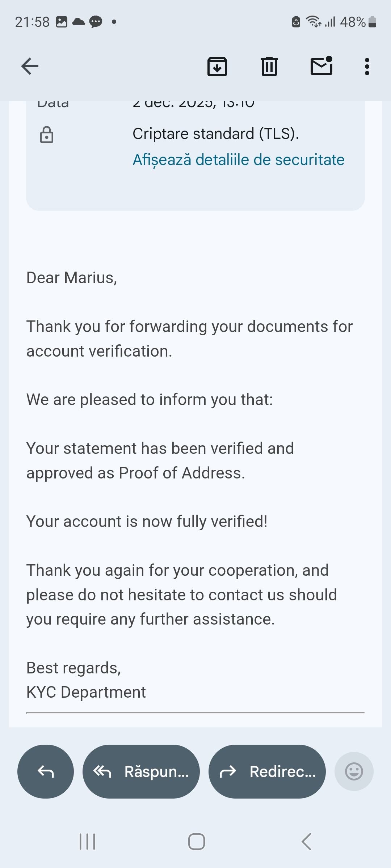Image resolution: width=391 pixels, height=868 pixels.
Task: Forward the email with Redirec… button
Action: coord(267,771)
